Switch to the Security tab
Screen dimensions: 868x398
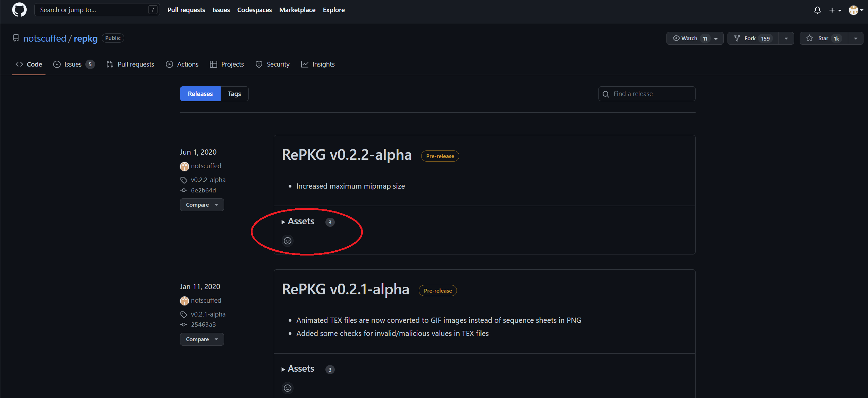pos(272,64)
